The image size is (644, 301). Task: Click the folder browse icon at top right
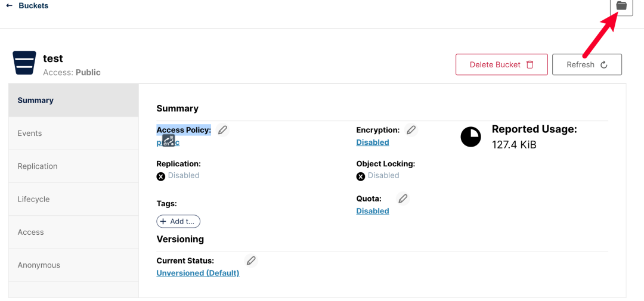click(x=621, y=6)
